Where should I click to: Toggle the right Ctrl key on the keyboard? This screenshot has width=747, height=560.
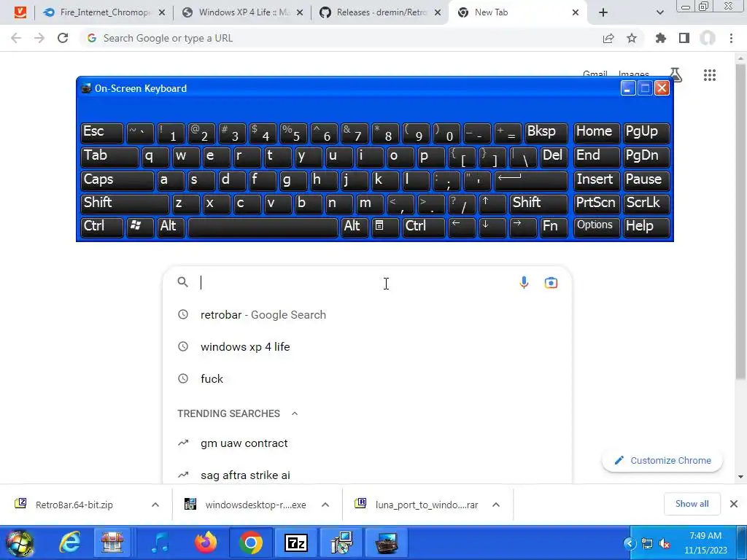424,227
